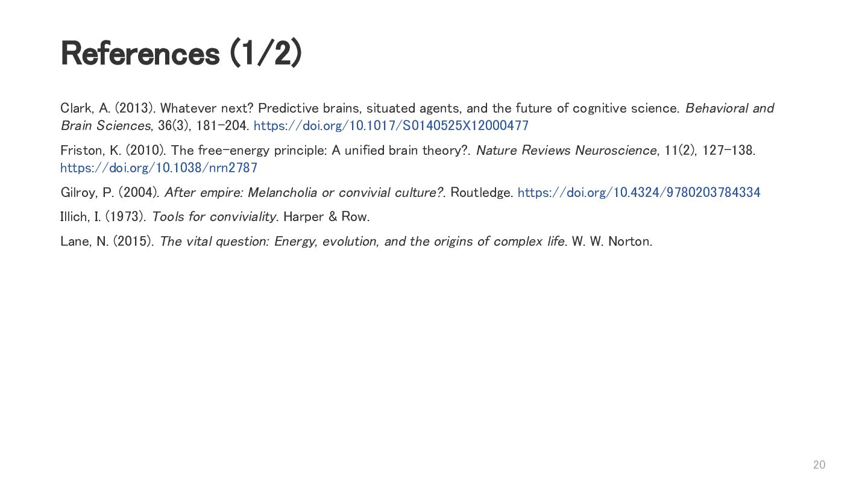
Task: Open the doi.org/10.1038/nrn2787 link
Action: click(x=159, y=168)
